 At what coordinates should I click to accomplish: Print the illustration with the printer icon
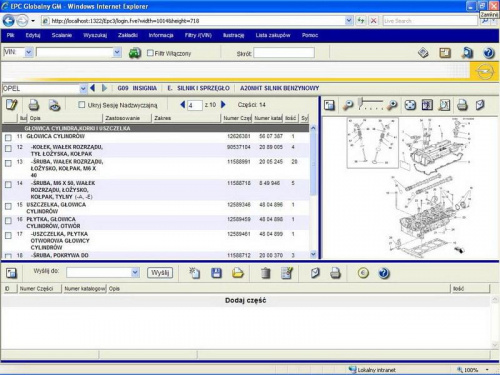[x=462, y=105]
